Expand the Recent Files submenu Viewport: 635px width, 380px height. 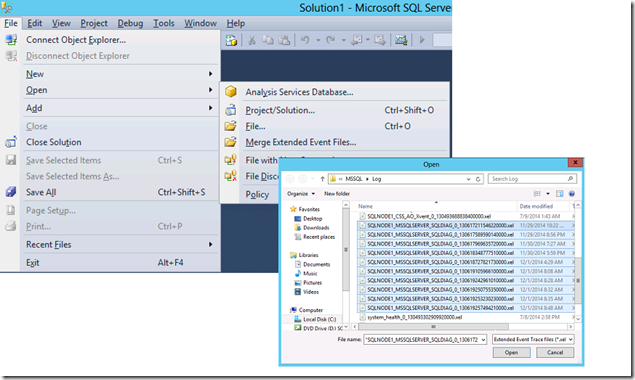(210, 244)
